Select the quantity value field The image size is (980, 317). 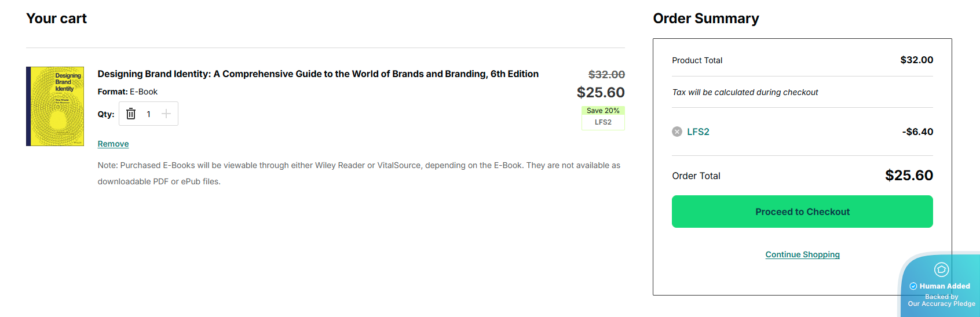click(149, 114)
